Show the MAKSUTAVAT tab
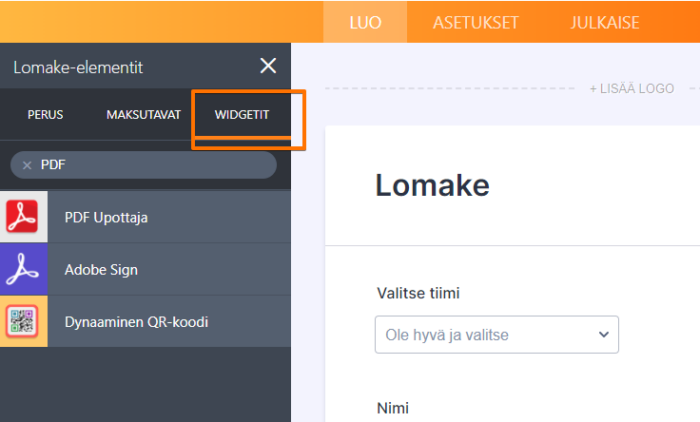Viewport: 700px width, 422px height. click(143, 115)
